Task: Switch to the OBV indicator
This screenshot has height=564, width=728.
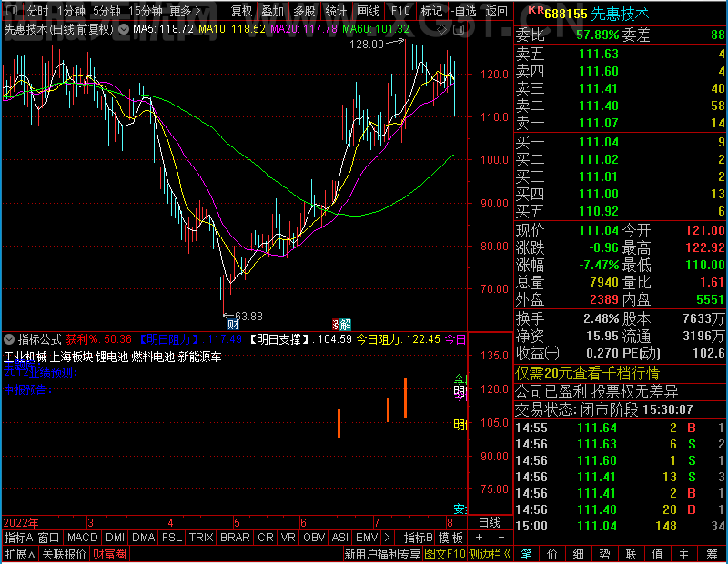Action: point(314,538)
